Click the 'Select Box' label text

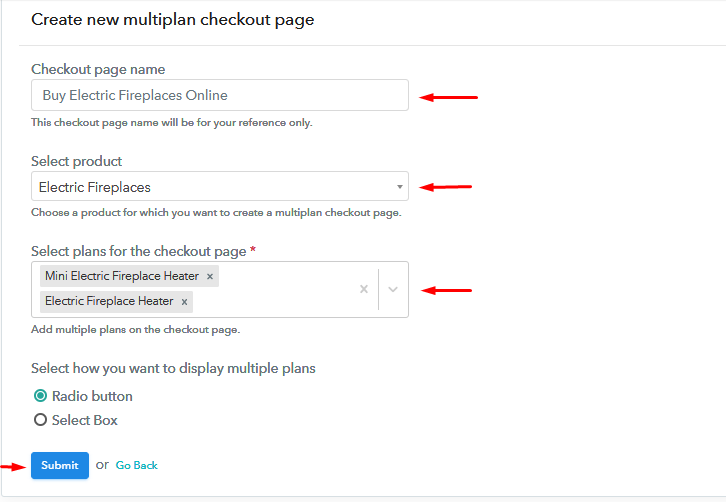(85, 420)
